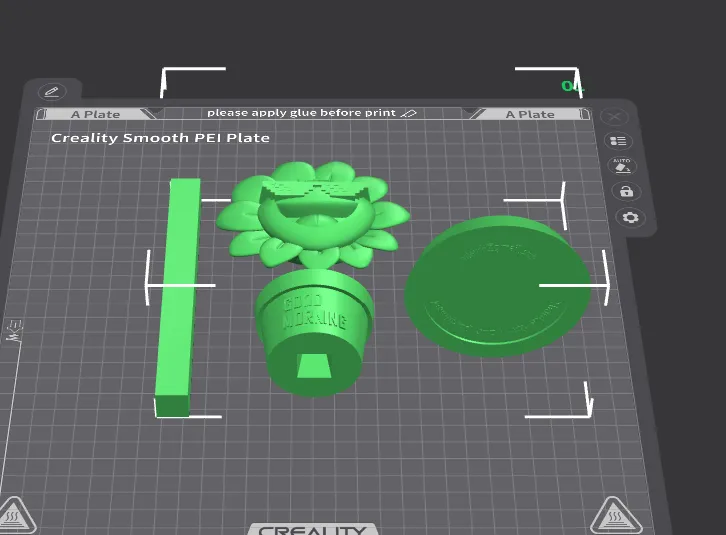This screenshot has height=535, width=726.
Task: Click the grayed-out remove plate X icon
Action: [x=614, y=117]
